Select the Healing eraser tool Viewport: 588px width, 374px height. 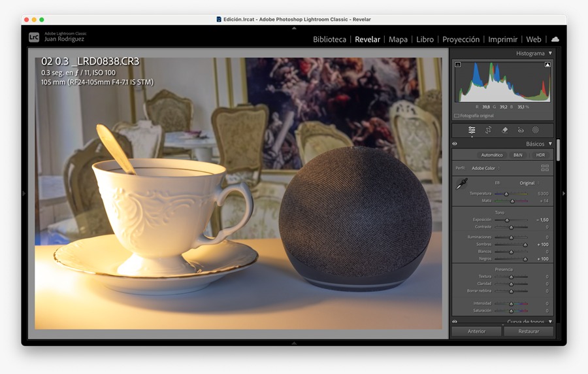click(x=505, y=130)
